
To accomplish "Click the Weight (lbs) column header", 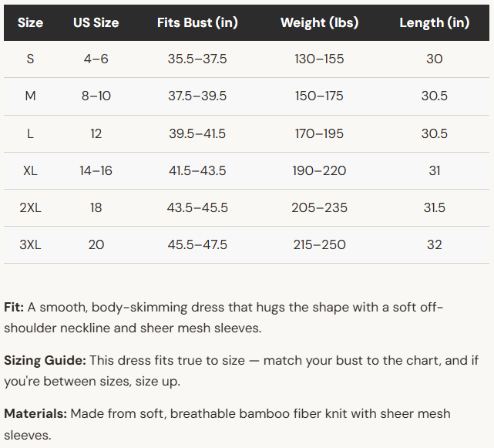I will coord(320,22).
